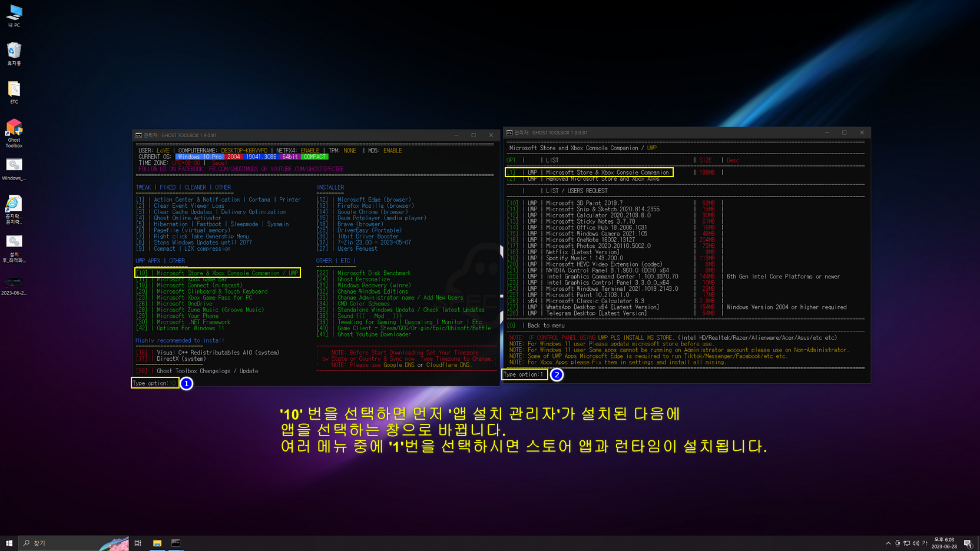Click the Show desktop sliver at taskbar end
The width and height of the screenshot is (980, 551).
coord(978,543)
